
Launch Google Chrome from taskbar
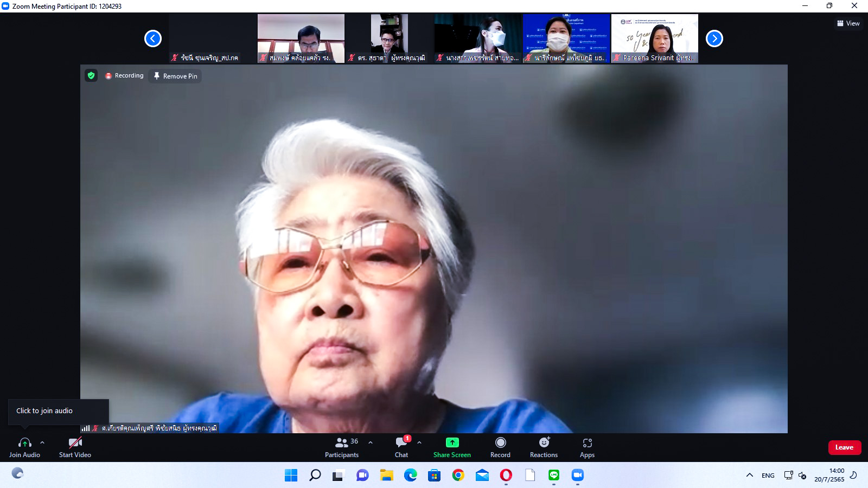[x=458, y=476]
